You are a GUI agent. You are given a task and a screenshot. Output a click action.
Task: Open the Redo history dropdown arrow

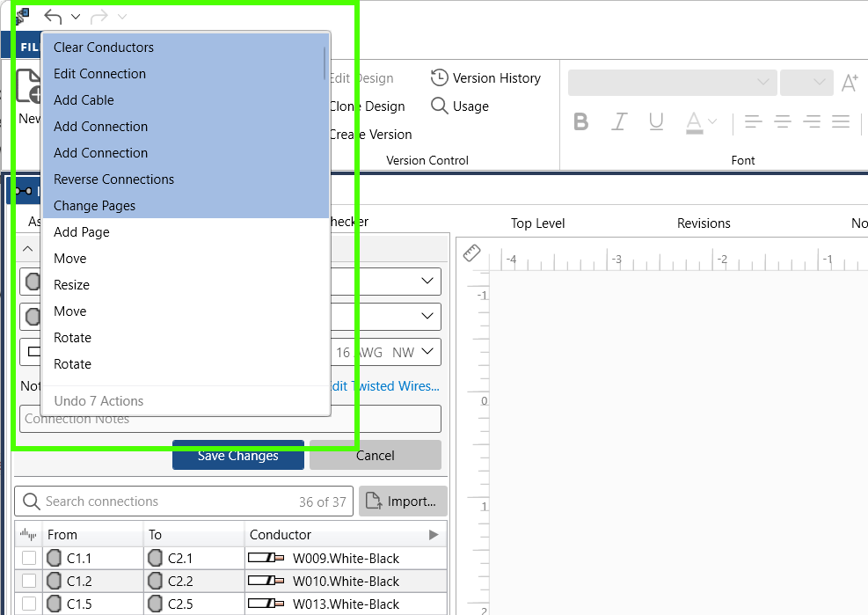pos(122,17)
